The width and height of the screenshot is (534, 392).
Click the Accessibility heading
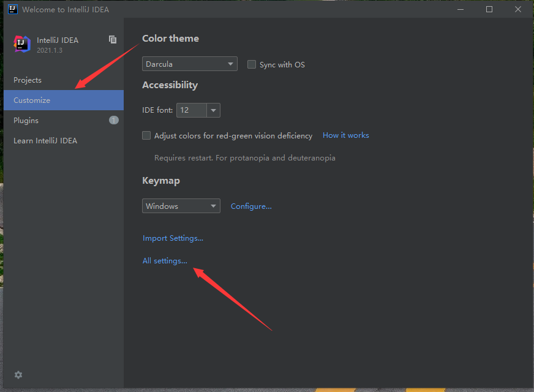coord(170,85)
